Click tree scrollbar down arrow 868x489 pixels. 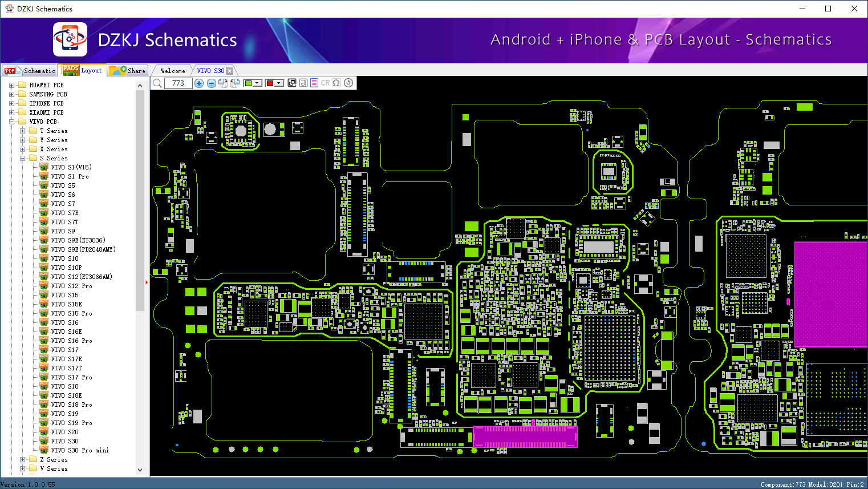pos(140,470)
